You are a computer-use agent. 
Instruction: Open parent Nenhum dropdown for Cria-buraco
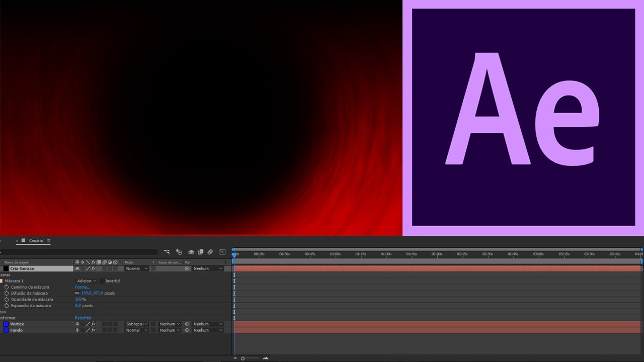pyautogui.click(x=207, y=268)
